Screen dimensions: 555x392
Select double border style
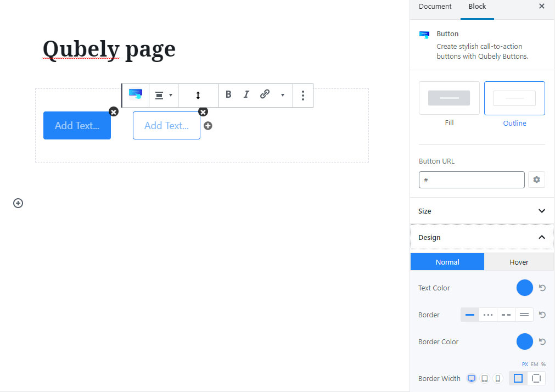click(524, 315)
